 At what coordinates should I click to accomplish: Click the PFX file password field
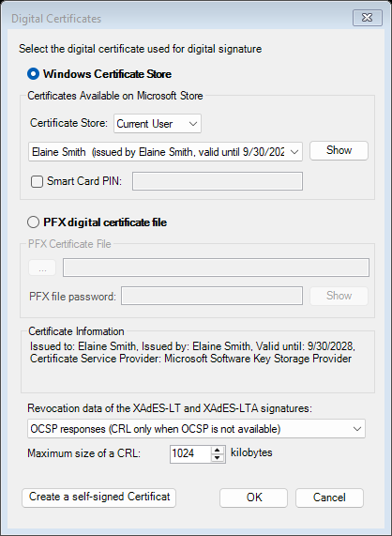212,296
